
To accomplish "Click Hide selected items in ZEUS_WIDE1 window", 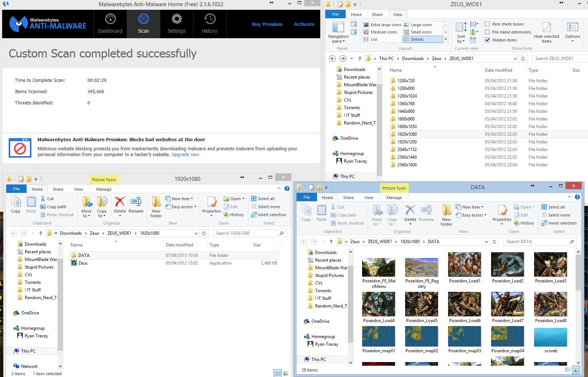I will click(546, 32).
